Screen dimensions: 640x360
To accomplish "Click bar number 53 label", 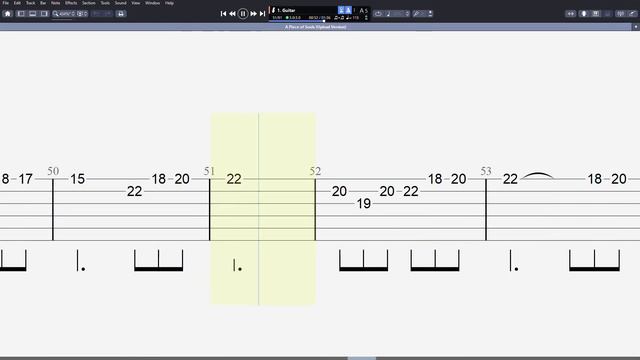I will [x=486, y=171].
